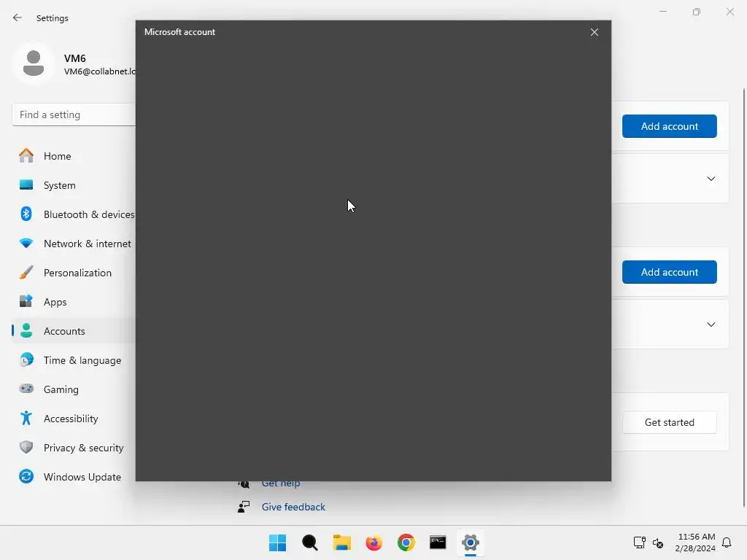Click the Bluetooth icon in the sidebar

pos(26,214)
